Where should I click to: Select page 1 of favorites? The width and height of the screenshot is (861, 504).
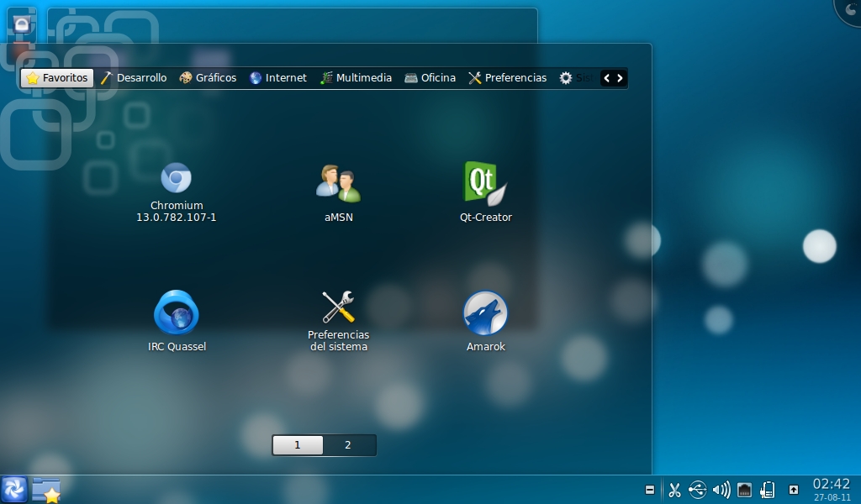298,444
